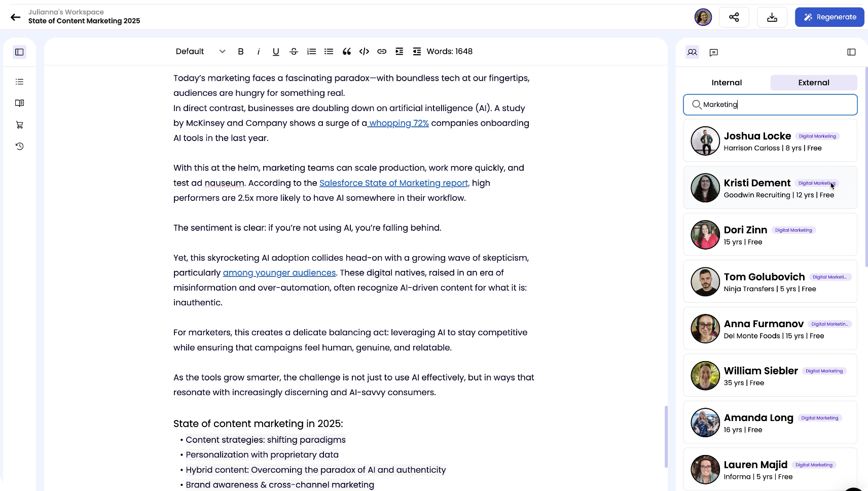Viewport: 868px width, 491px height.
Task: Open the outline list icon in left sidebar
Action: click(20, 82)
